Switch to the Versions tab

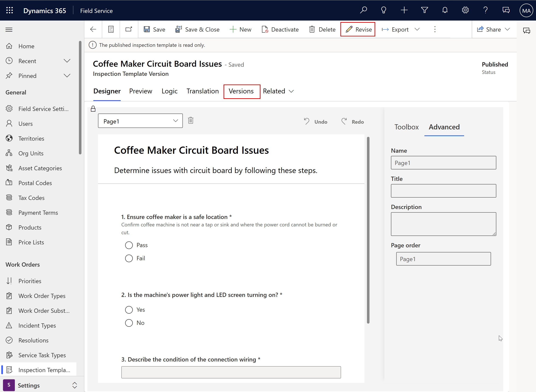point(241,91)
